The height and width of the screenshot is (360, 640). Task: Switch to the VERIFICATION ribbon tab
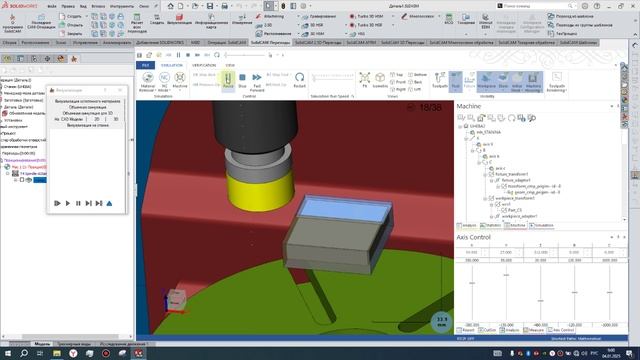[204, 65]
